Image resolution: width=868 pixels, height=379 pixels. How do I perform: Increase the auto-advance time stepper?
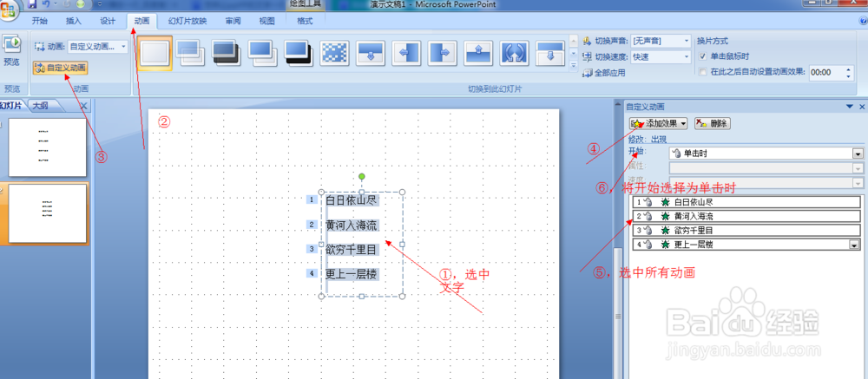tap(849, 69)
